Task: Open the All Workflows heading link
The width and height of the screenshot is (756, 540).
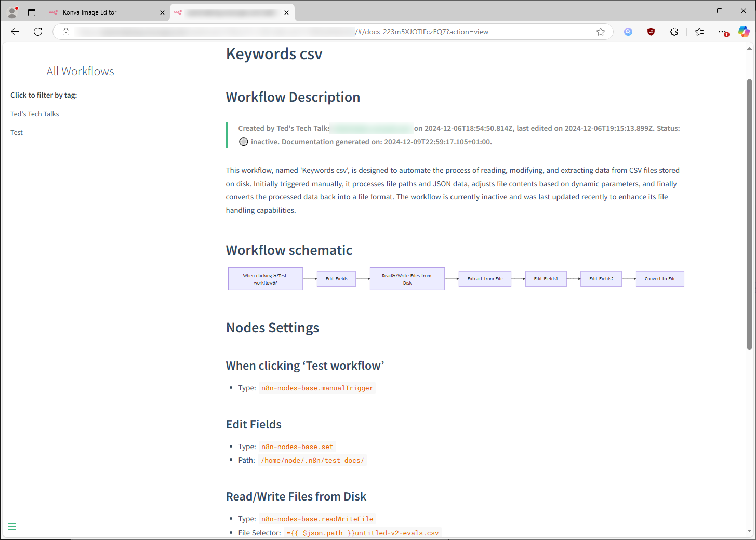Action: pyautogui.click(x=80, y=71)
